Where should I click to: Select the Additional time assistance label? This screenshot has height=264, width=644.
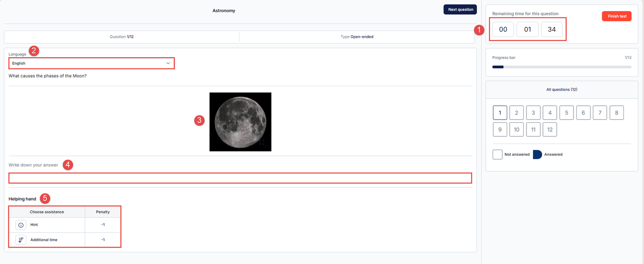coord(44,240)
